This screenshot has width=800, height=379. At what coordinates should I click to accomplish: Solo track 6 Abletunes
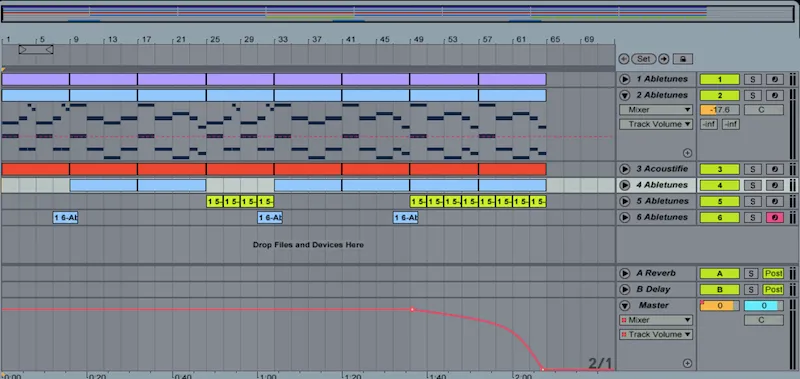point(752,218)
